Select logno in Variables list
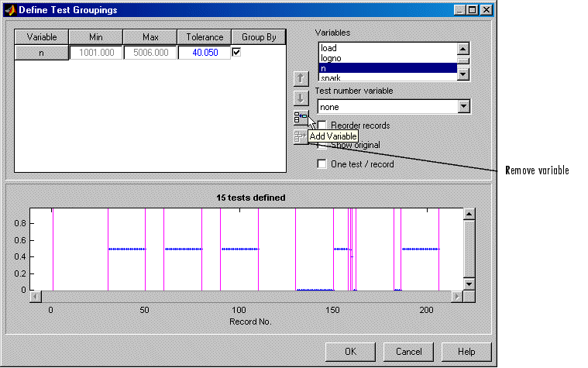Image resolution: width=588 pixels, height=368 pixels. (x=387, y=58)
